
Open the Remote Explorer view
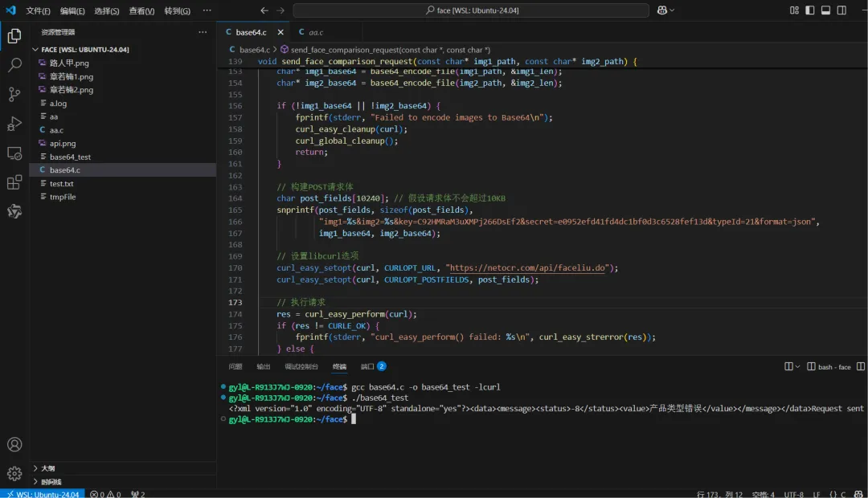pyautogui.click(x=14, y=153)
